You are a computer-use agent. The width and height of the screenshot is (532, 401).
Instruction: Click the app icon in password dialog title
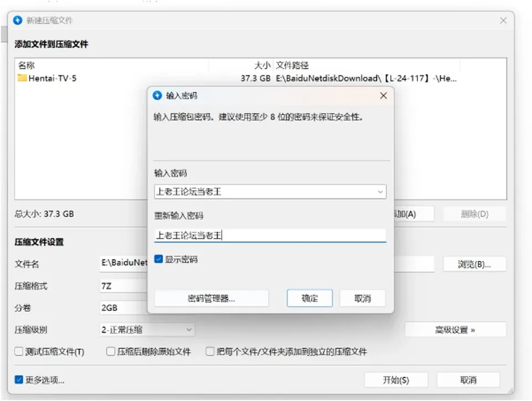[x=157, y=96]
